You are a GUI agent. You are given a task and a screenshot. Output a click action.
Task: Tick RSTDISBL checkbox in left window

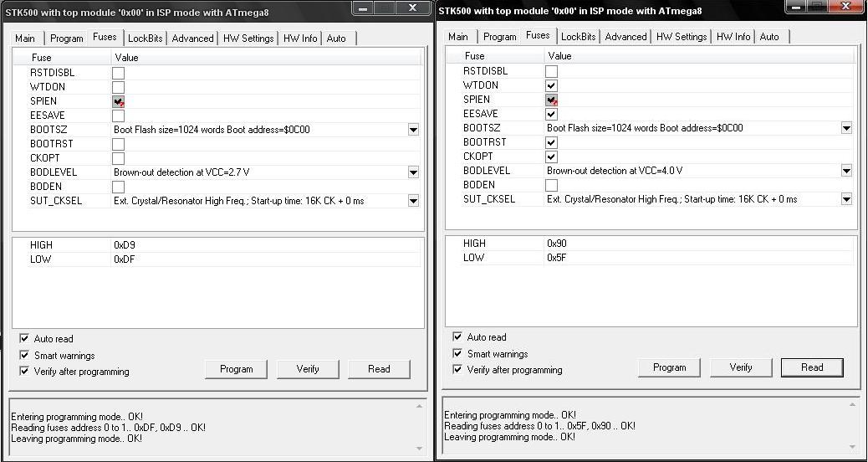tap(118, 73)
